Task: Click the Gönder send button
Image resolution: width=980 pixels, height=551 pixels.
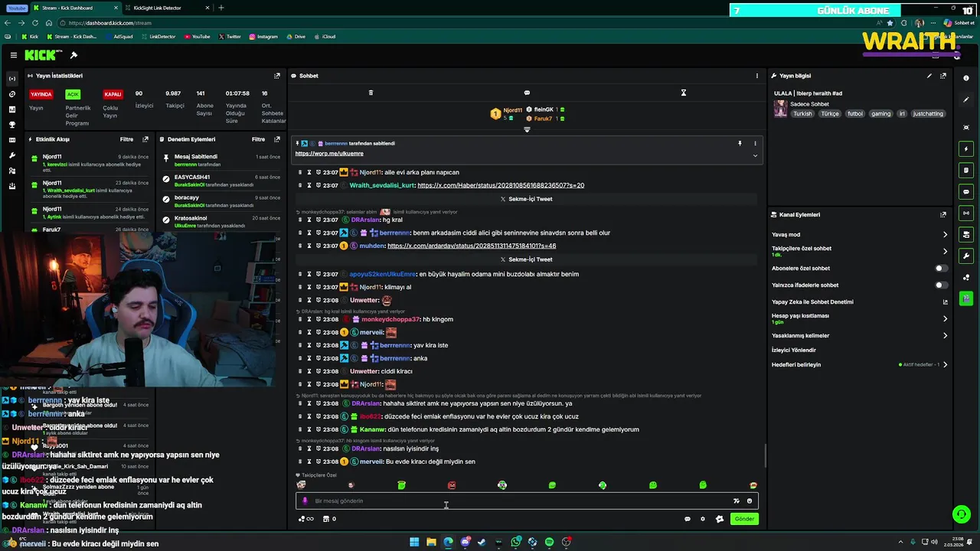Action: pyautogui.click(x=744, y=519)
